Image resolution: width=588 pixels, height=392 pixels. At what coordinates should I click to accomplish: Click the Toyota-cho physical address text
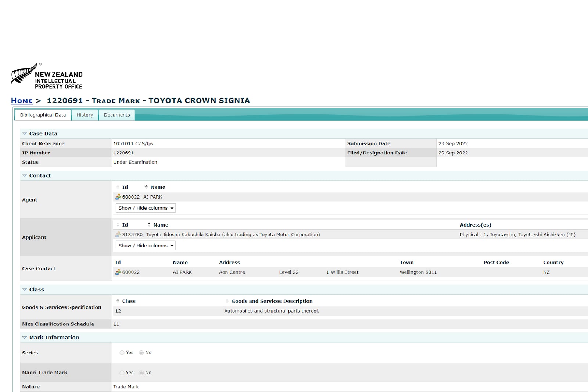click(x=517, y=235)
